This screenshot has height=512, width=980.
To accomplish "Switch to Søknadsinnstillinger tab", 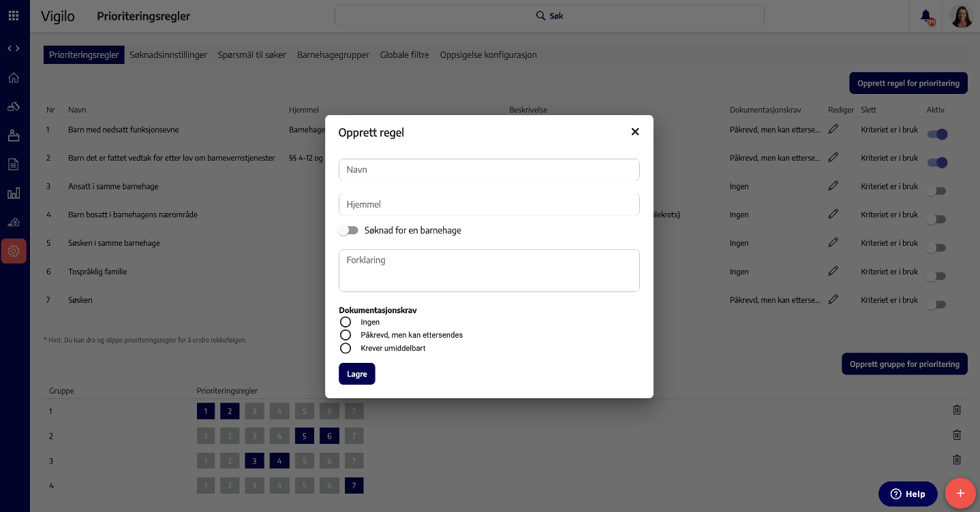I will pos(168,55).
